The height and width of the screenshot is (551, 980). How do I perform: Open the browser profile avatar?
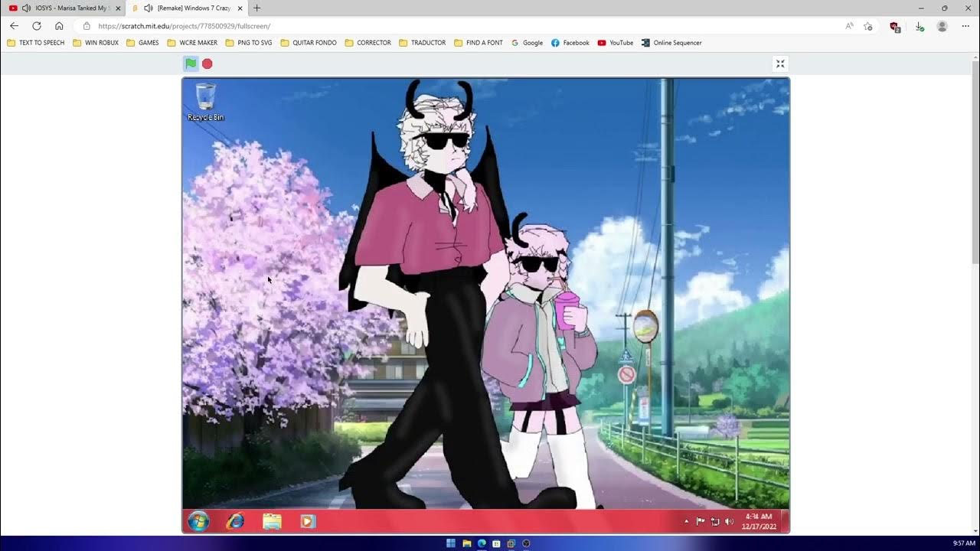click(x=942, y=26)
